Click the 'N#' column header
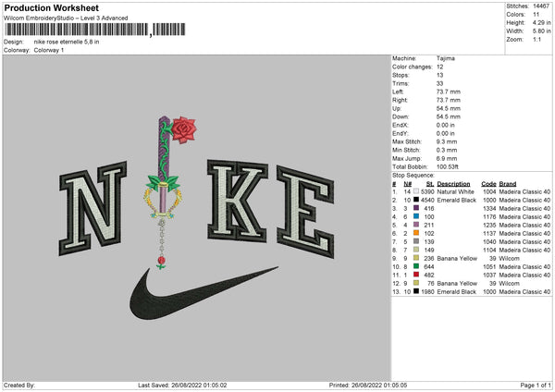The height and width of the screenshot is (392, 555). coord(407,184)
